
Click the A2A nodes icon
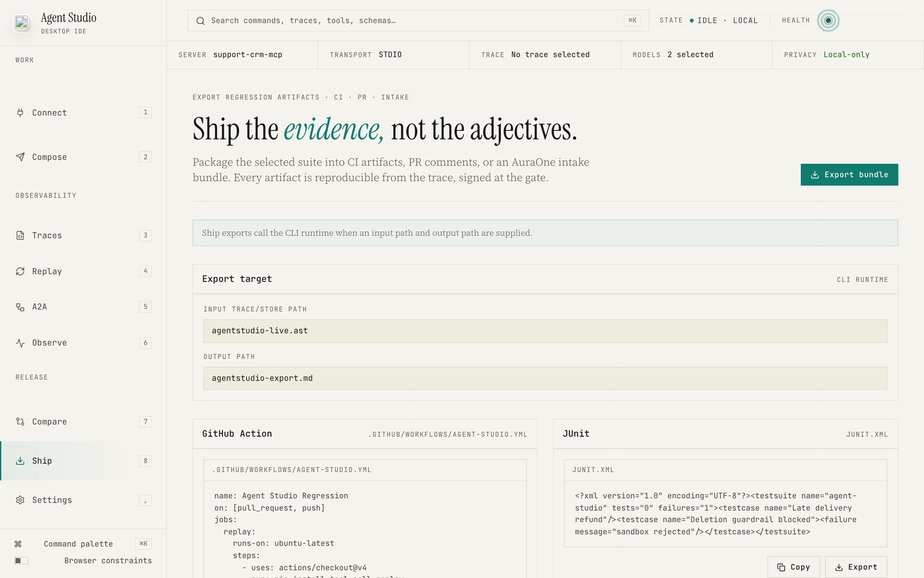pyautogui.click(x=20, y=307)
